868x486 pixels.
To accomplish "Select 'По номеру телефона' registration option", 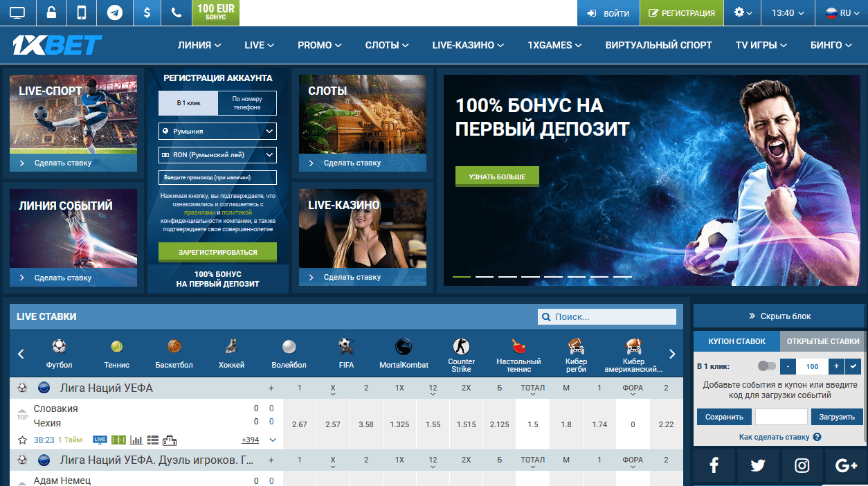I will coord(247,103).
